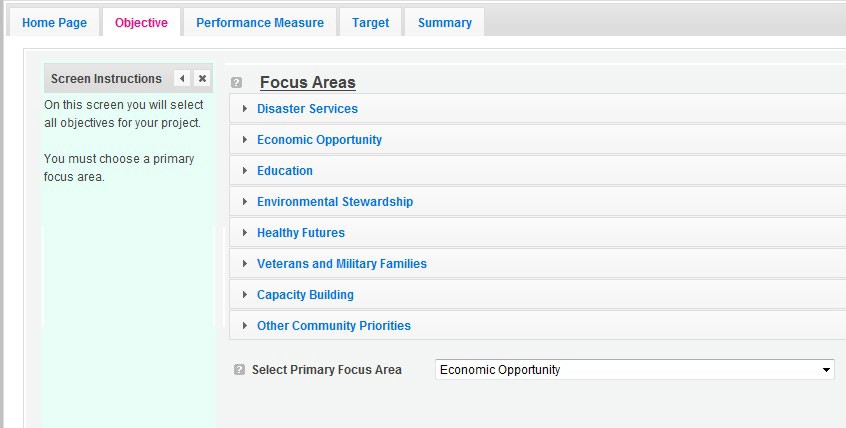Switch to the Performance Measure tab

(x=260, y=23)
